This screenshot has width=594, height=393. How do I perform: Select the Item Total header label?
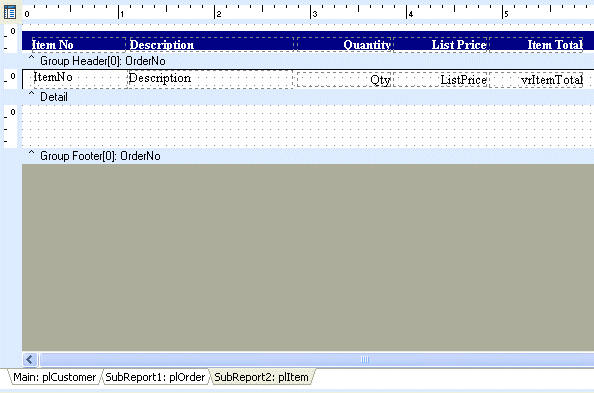point(536,45)
